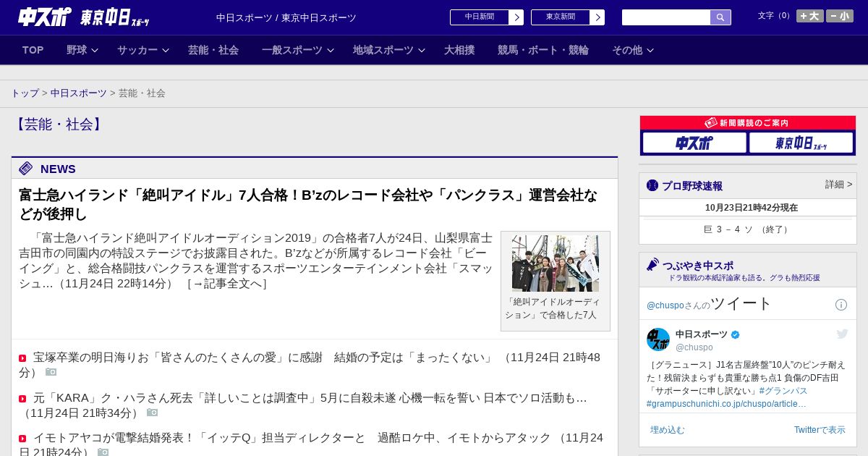Click the 中日スポーツ / 東京中日スポーツ header text

pyautogui.click(x=286, y=18)
